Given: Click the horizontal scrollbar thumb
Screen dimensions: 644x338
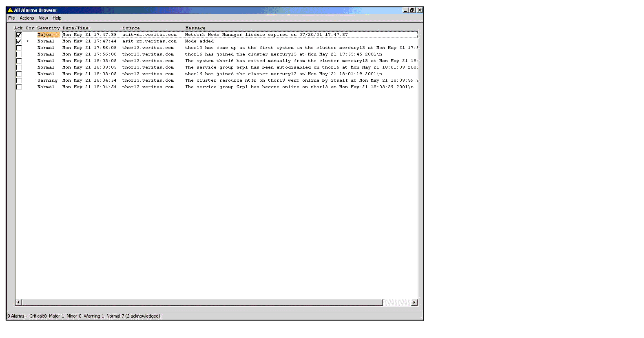Looking at the screenshot, I should pos(202,302).
